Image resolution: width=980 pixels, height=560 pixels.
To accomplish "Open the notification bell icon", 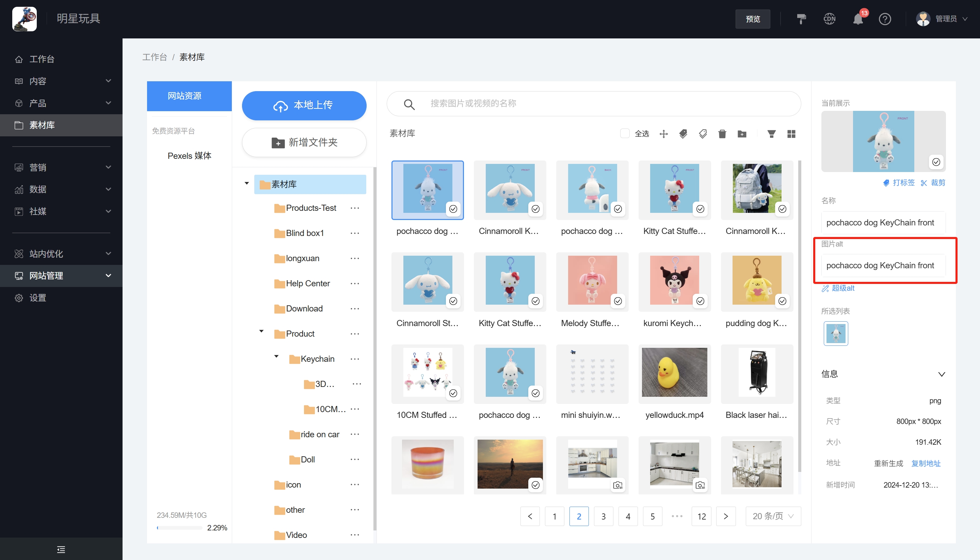I will tap(857, 19).
